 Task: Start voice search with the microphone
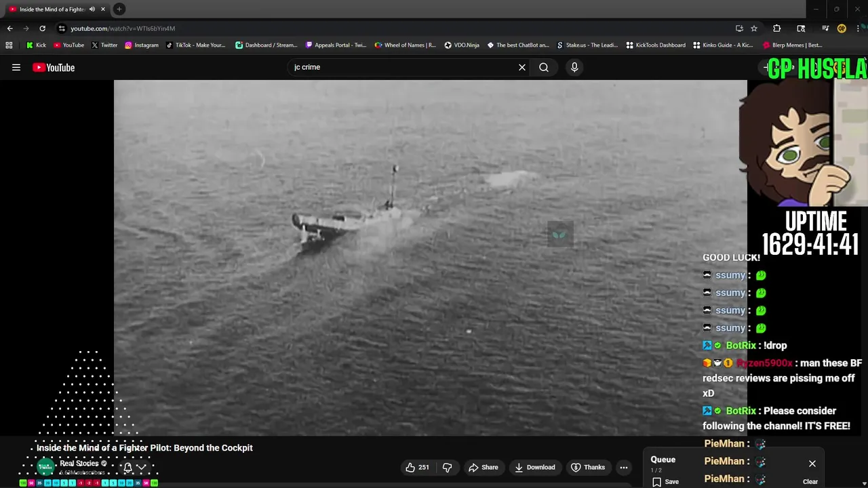pos(574,67)
